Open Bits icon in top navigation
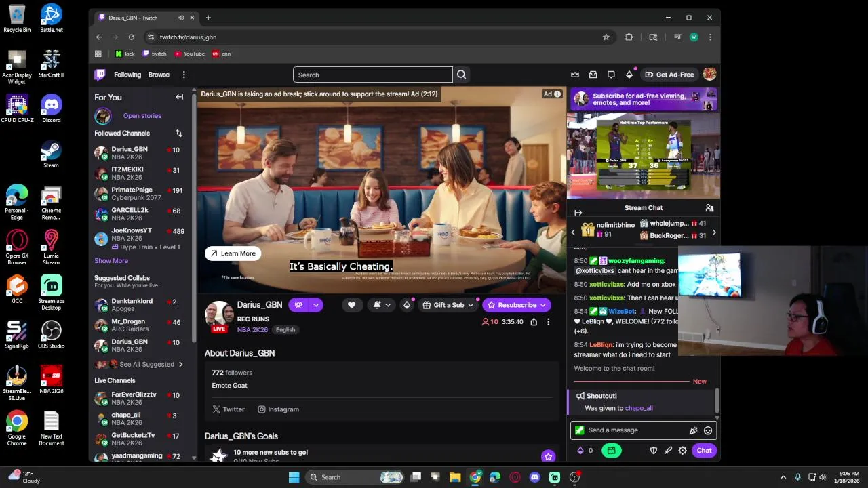This screenshot has height=488, width=868. tap(629, 74)
